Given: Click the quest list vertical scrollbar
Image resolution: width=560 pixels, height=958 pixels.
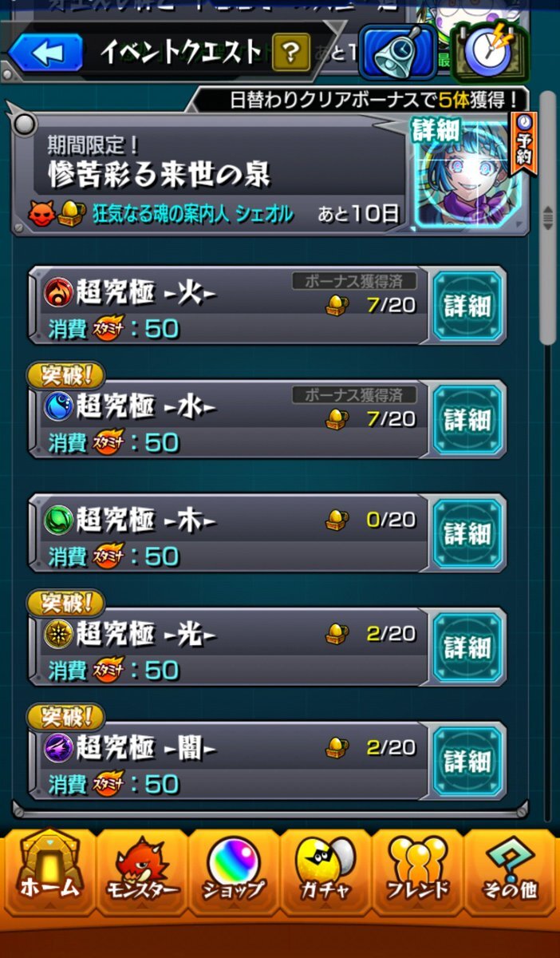Looking at the screenshot, I should [x=547, y=217].
